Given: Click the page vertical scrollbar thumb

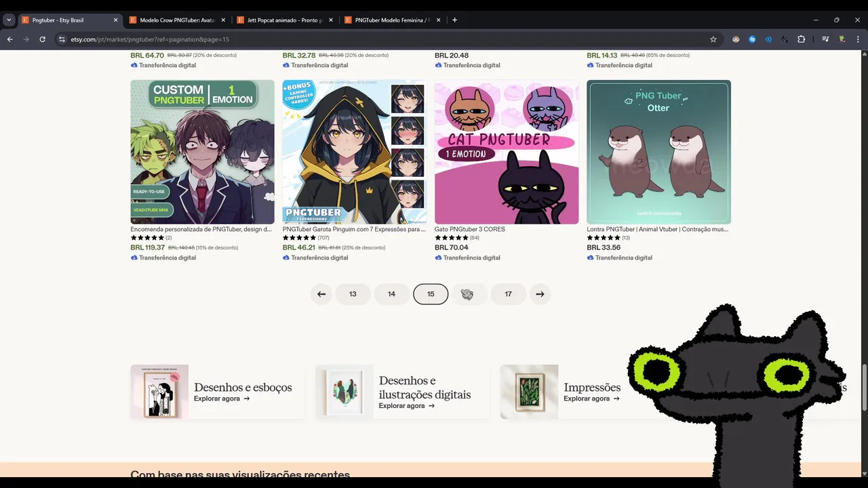Looking at the screenshot, I should pos(864,387).
